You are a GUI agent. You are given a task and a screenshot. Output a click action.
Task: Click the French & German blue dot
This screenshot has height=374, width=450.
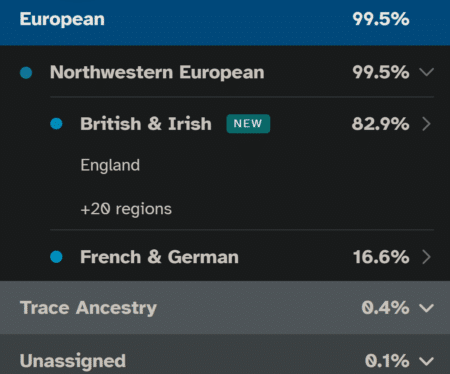point(56,257)
